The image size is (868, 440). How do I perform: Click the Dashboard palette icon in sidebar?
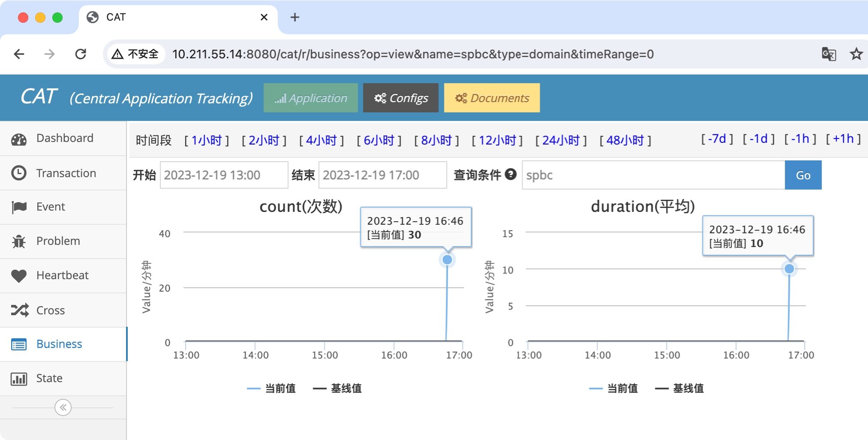[x=19, y=139]
